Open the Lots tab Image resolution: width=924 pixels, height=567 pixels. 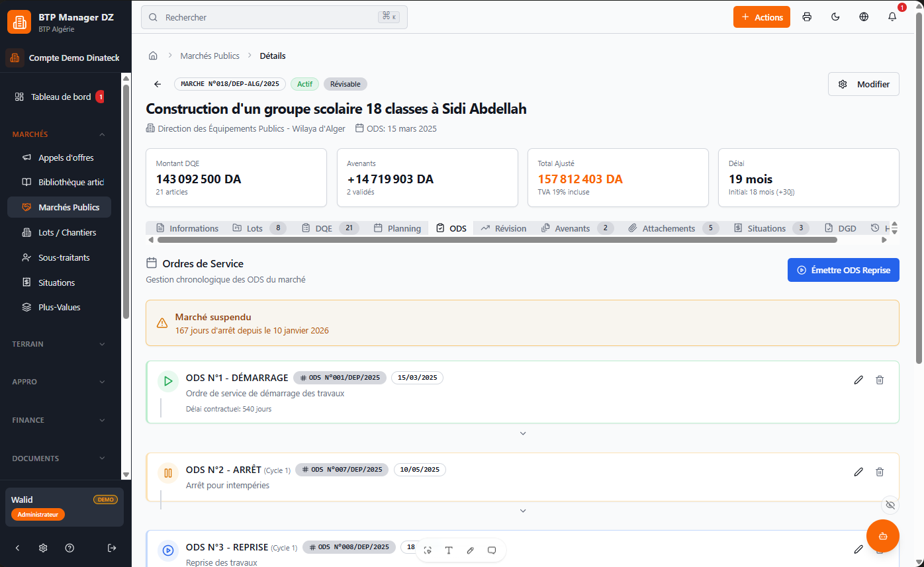[x=259, y=228]
